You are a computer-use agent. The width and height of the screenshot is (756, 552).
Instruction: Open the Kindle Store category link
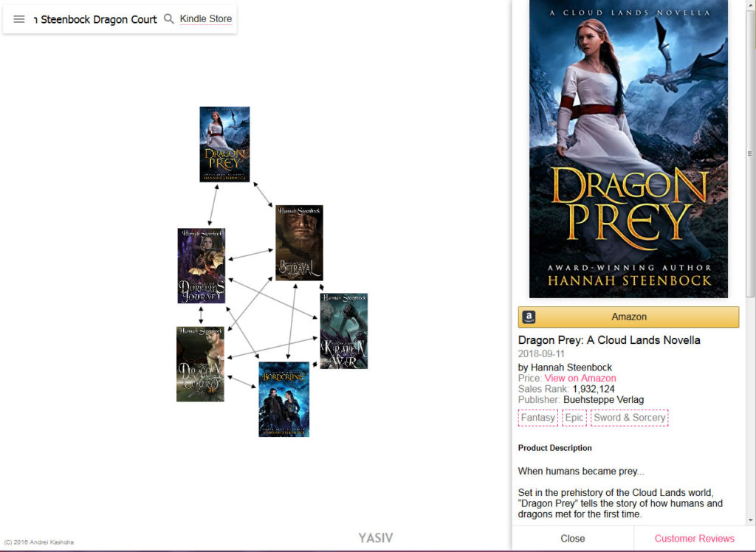[206, 18]
